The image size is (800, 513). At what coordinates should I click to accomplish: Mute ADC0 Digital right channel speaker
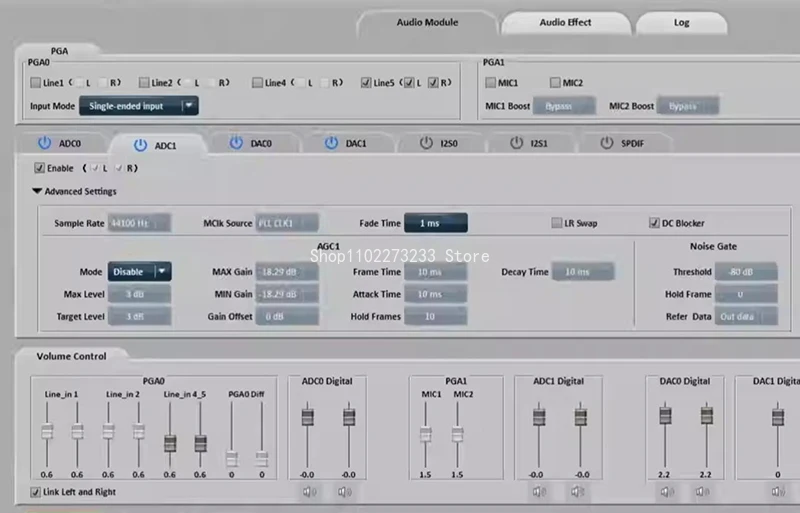click(344, 492)
